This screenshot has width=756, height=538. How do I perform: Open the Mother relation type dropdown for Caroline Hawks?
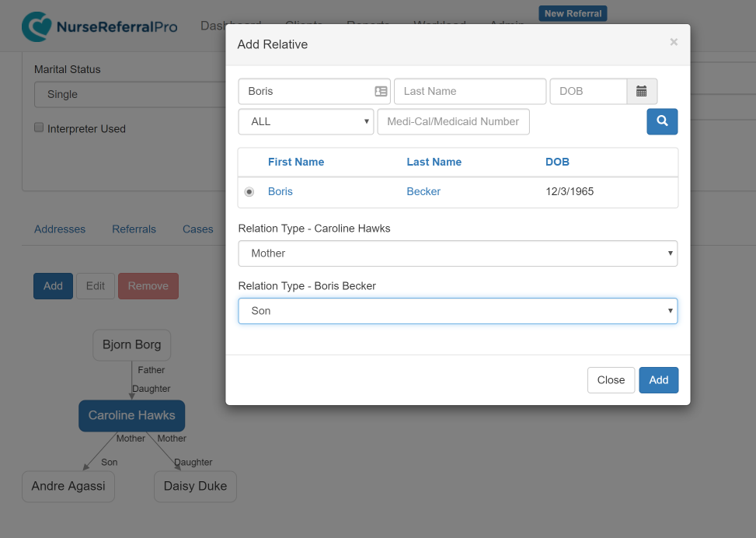click(458, 253)
